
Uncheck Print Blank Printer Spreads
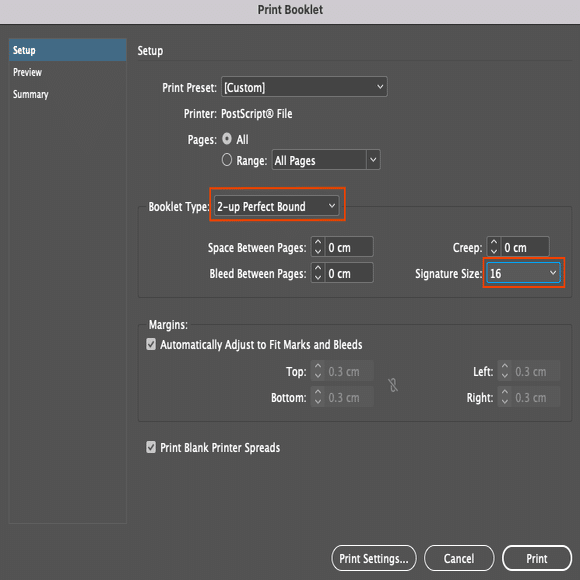click(151, 447)
